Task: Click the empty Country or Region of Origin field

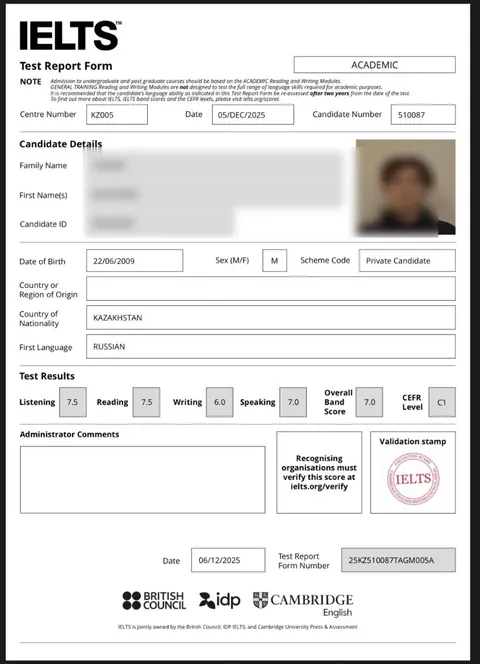Action: point(271,289)
